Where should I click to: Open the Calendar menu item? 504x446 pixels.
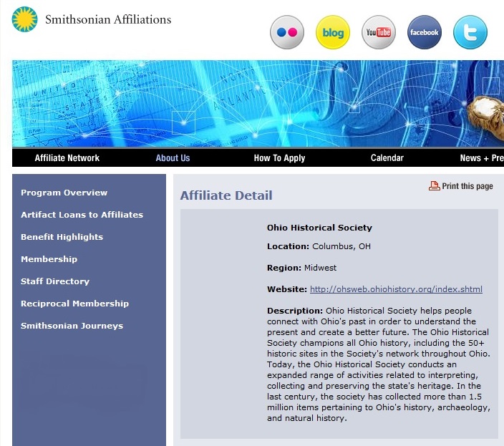[x=387, y=157]
